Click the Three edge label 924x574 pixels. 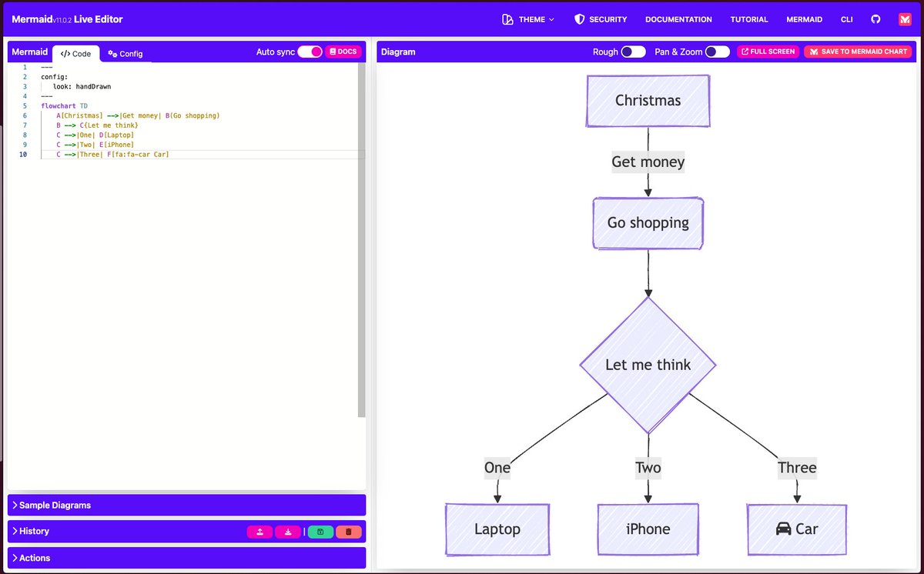[797, 468]
